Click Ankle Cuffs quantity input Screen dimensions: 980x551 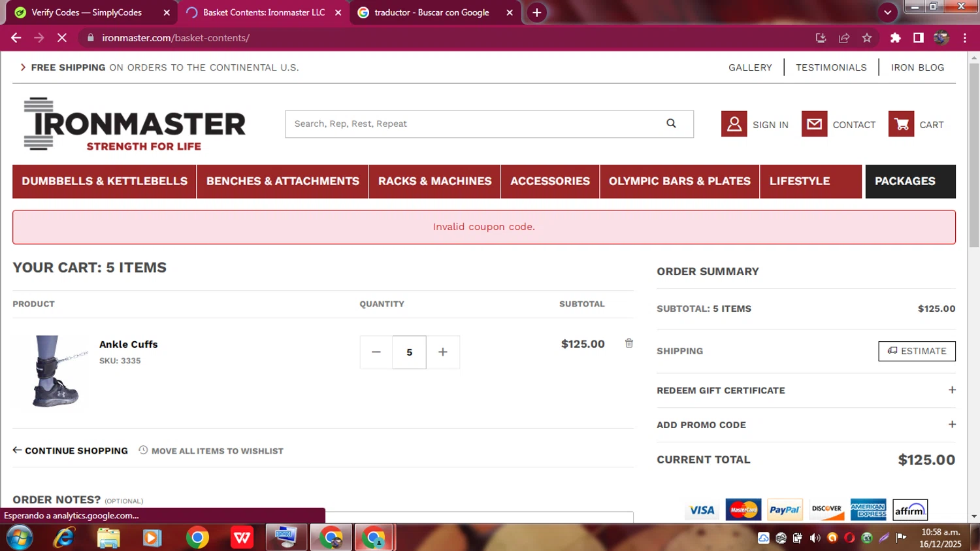[409, 352]
